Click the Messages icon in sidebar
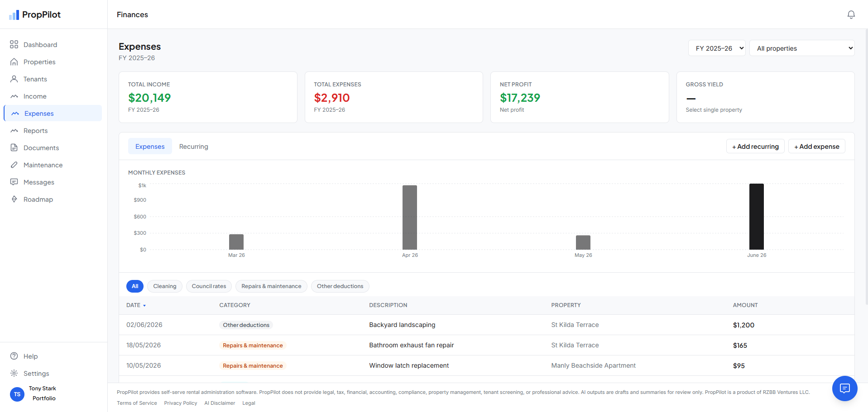Screen dimensions: 868x412 14,182
